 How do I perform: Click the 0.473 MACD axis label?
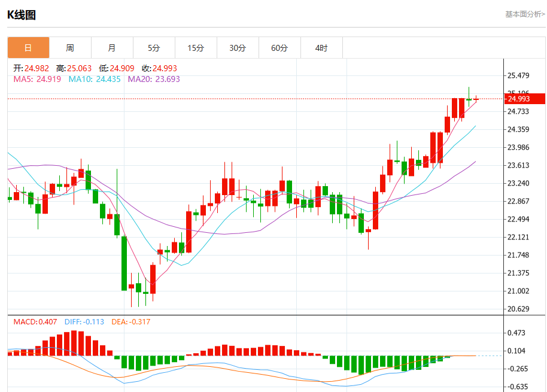coord(516,333)
